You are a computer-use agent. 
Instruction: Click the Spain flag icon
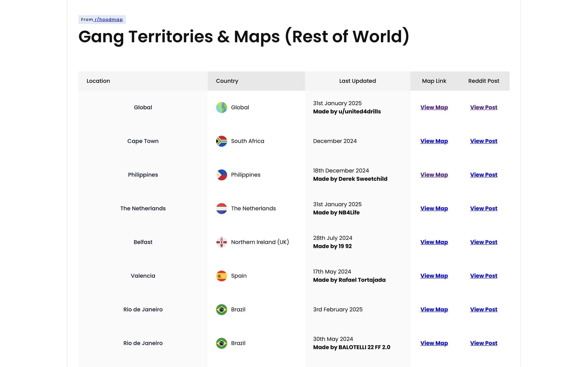[221, 276]
